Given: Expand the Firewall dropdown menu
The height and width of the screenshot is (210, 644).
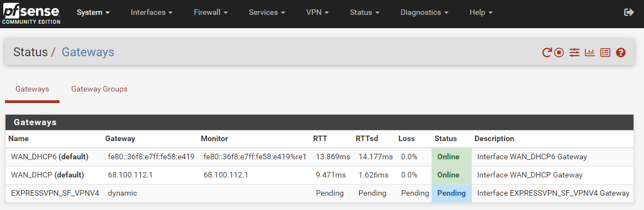Looking at the screenshot, I should 211,12.
